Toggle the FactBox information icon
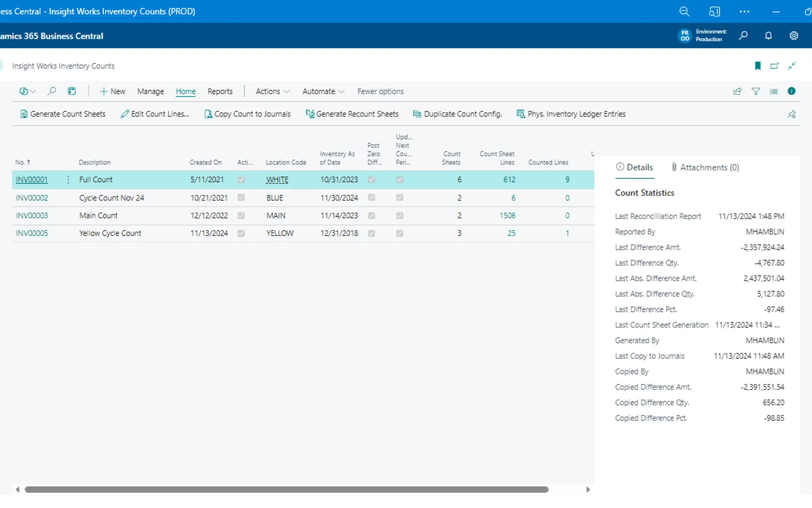Screen dimensions: 812x508 tap(791, 91)
